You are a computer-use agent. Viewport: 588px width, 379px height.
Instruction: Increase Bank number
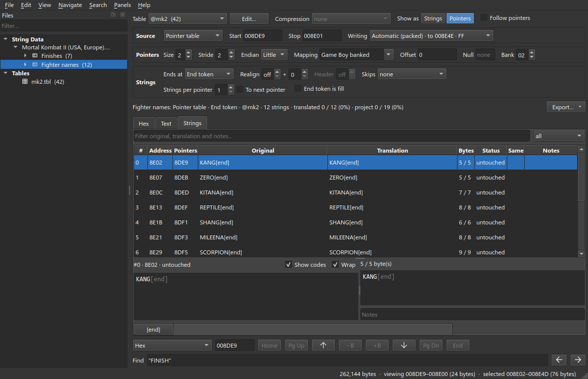[x=531, y=52]
